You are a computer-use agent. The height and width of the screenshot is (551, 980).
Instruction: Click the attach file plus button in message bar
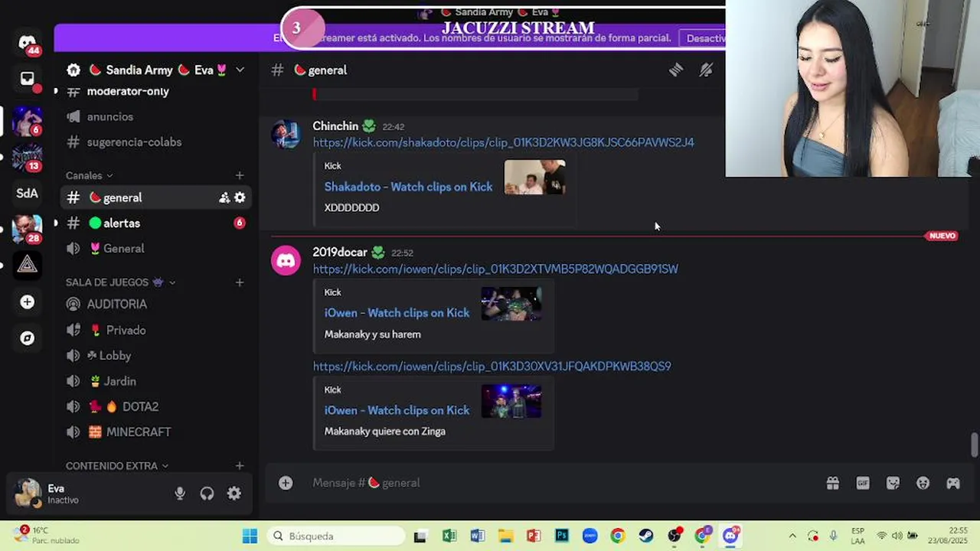click(286, 483)
